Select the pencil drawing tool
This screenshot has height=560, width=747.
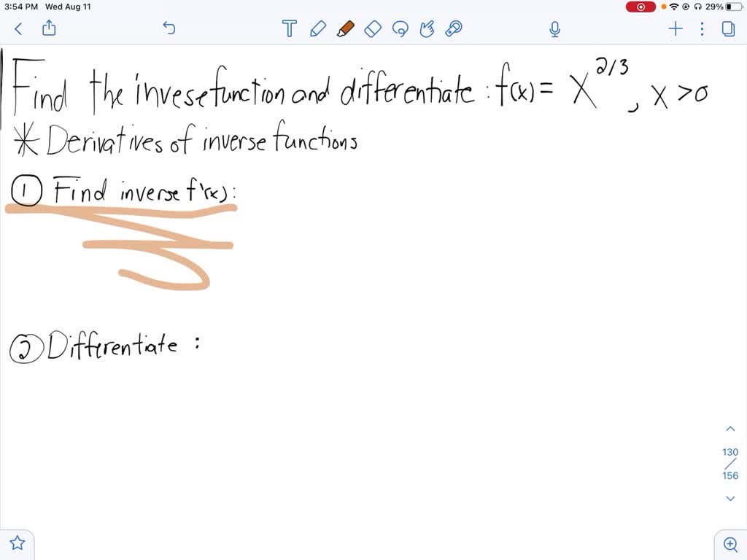[317, 28]
